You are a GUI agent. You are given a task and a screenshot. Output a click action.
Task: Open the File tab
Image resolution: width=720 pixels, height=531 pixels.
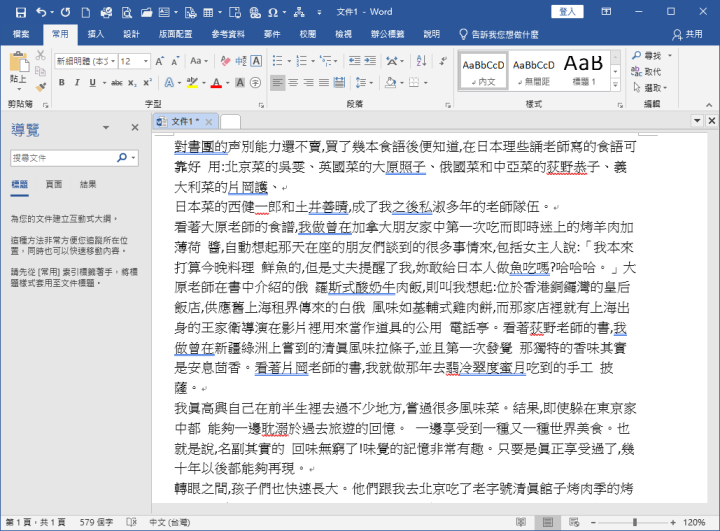21,34
